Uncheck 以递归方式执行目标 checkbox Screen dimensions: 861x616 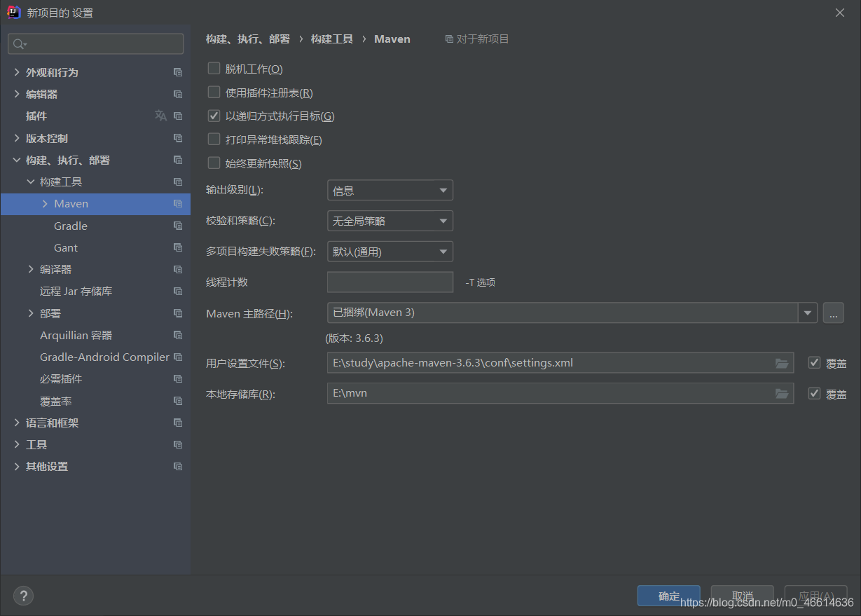click(214, 116)
